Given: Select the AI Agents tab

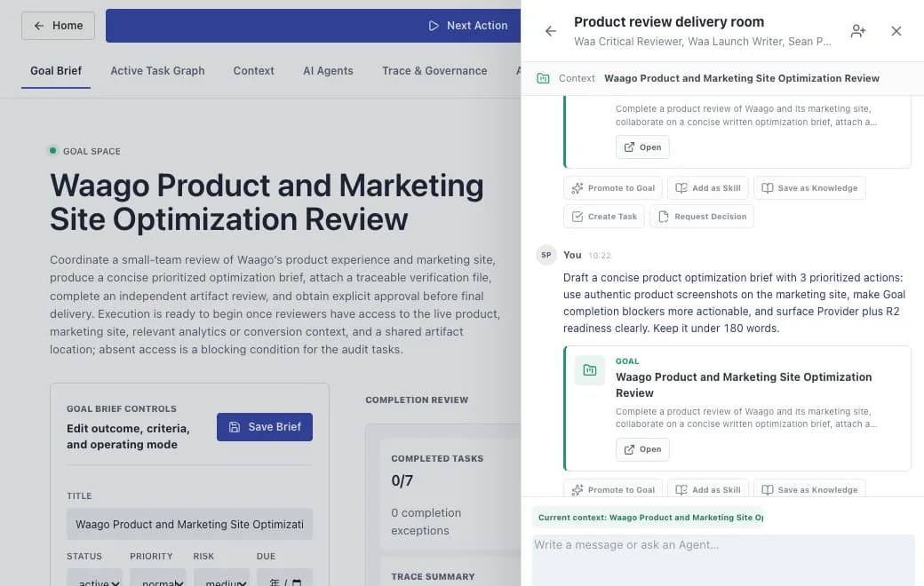Looking at the screenshot, I should 328,71.
